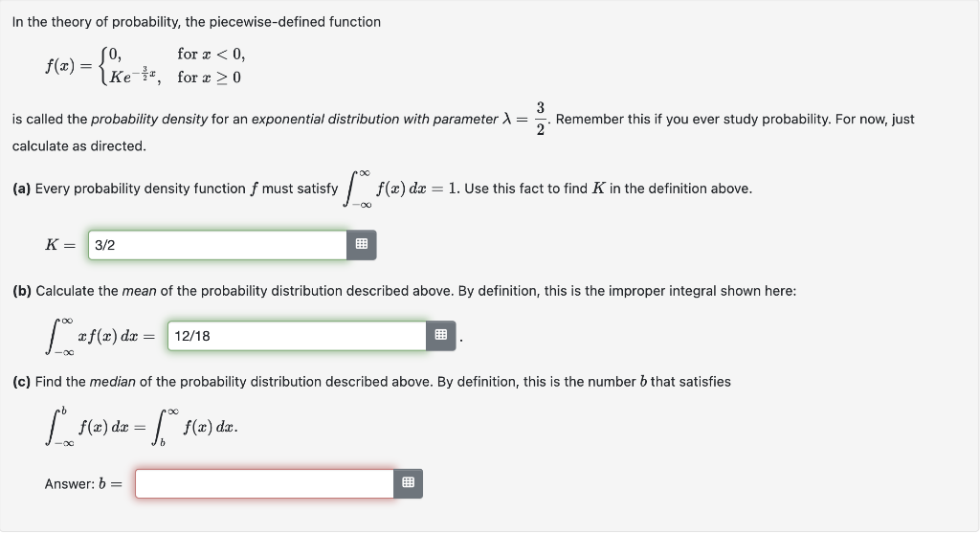Focus the mean answer field showing 12/18

[297, 336]
